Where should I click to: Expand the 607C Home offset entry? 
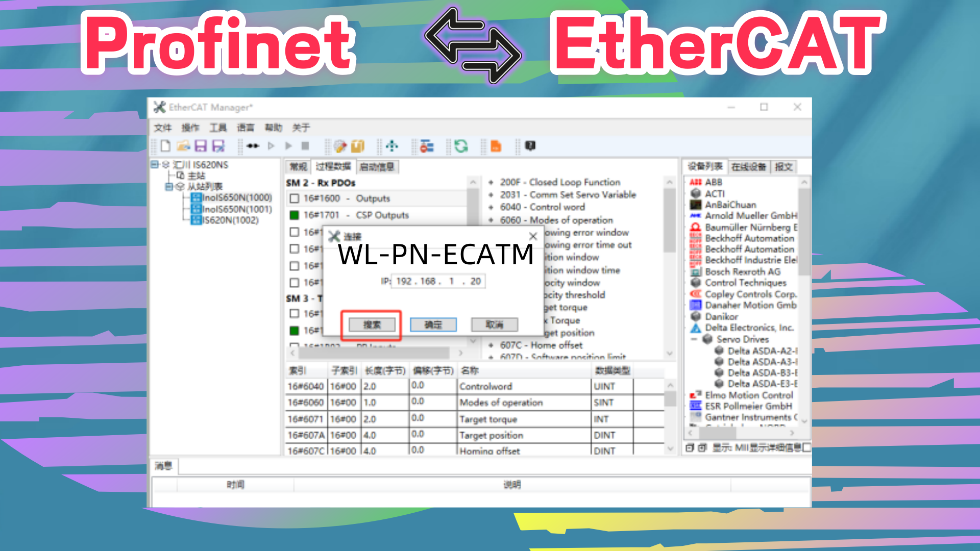coord(491,345)
